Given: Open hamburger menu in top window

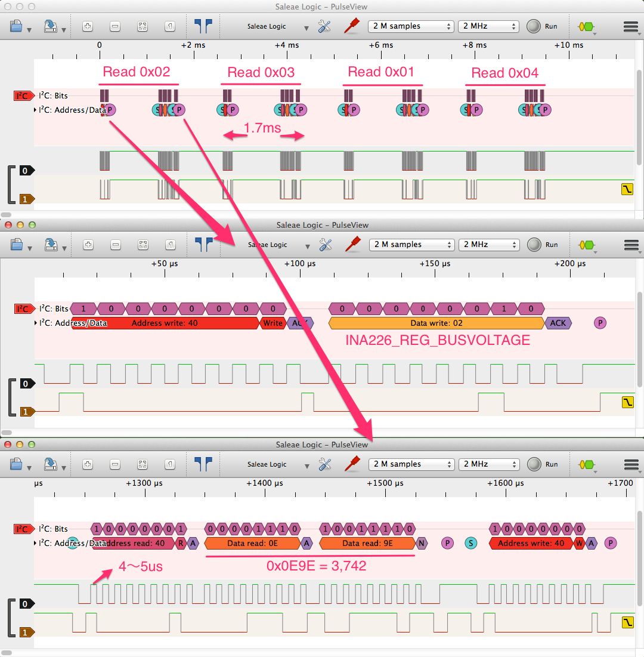Looking at the screenshot, I should (631, 26).
